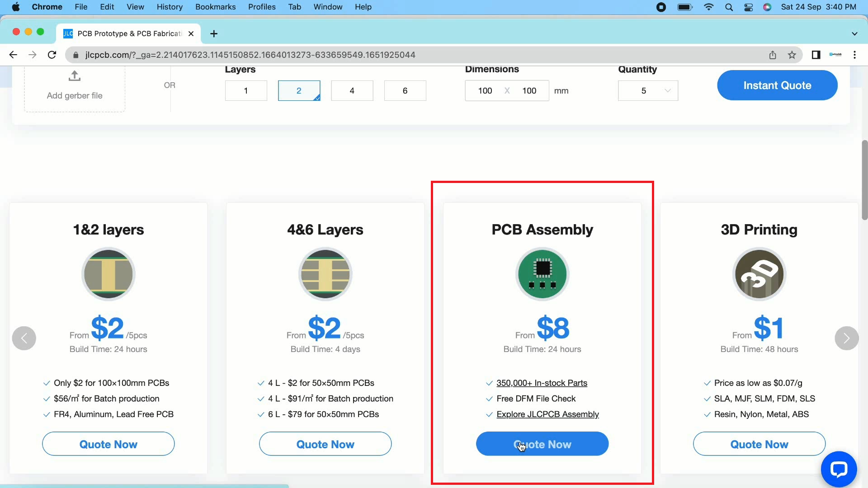Open 350,000+ In-stock Parts link
868x488 pixels.
542,383
